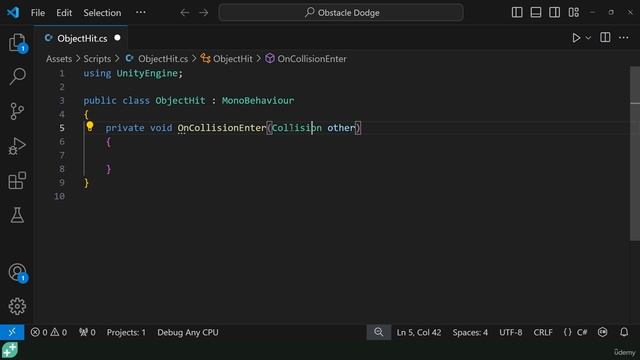Expand the run options dropdown arrow
This screenshot has height=360, width=640.
588,38
